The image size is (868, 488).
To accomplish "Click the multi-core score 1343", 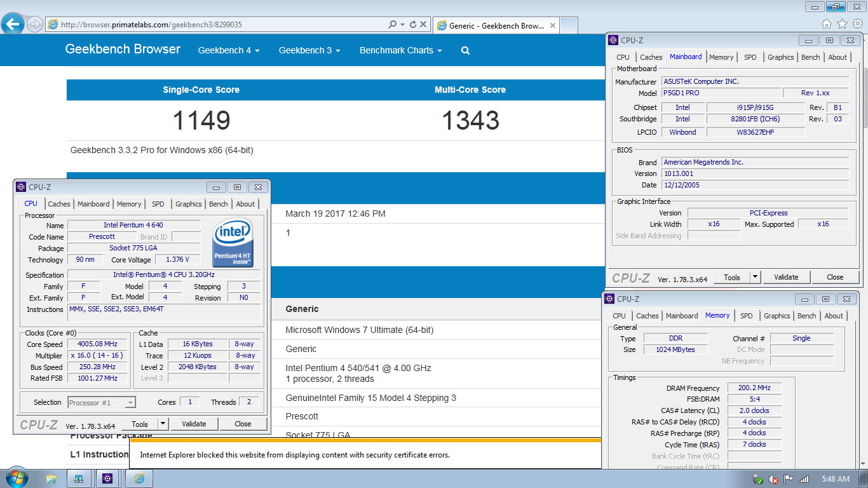I will pyautogui.click(x=470, y=120).
